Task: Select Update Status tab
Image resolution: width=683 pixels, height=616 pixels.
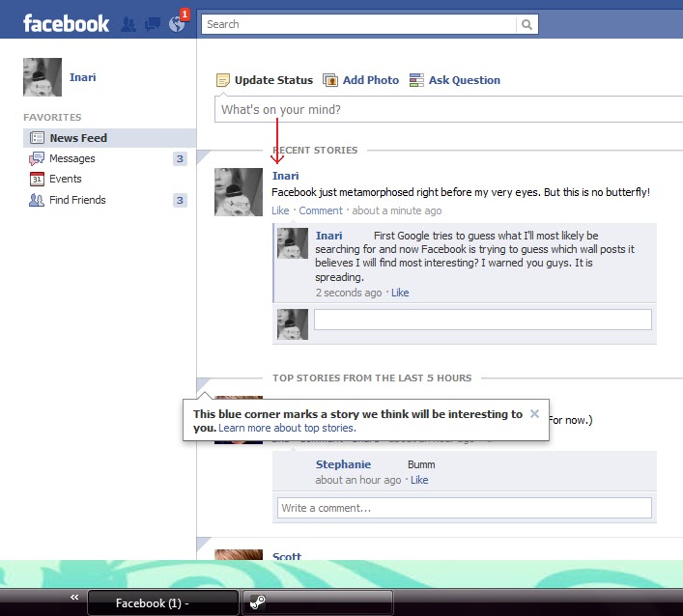Action: 265,80
